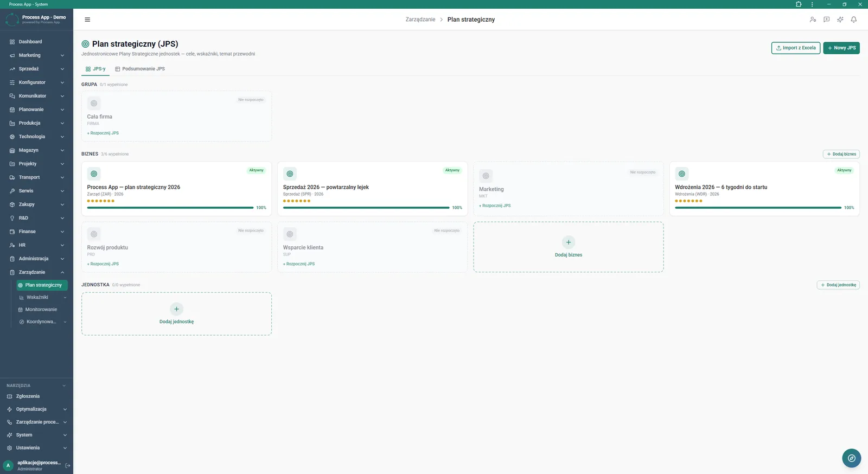
Task: Open notifications bell
Action: tap(853, 20)
